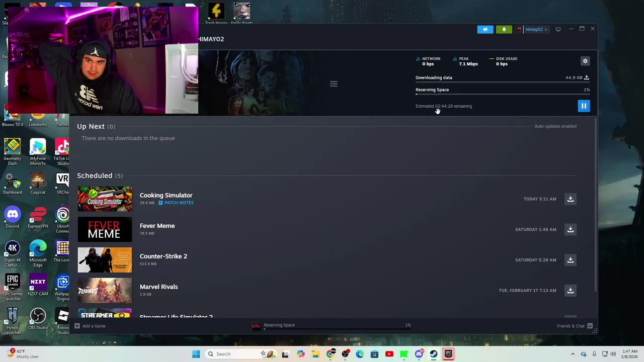644x362 pixels.
Task: Click Auto-updates enabled label
Action: (555, 126)
